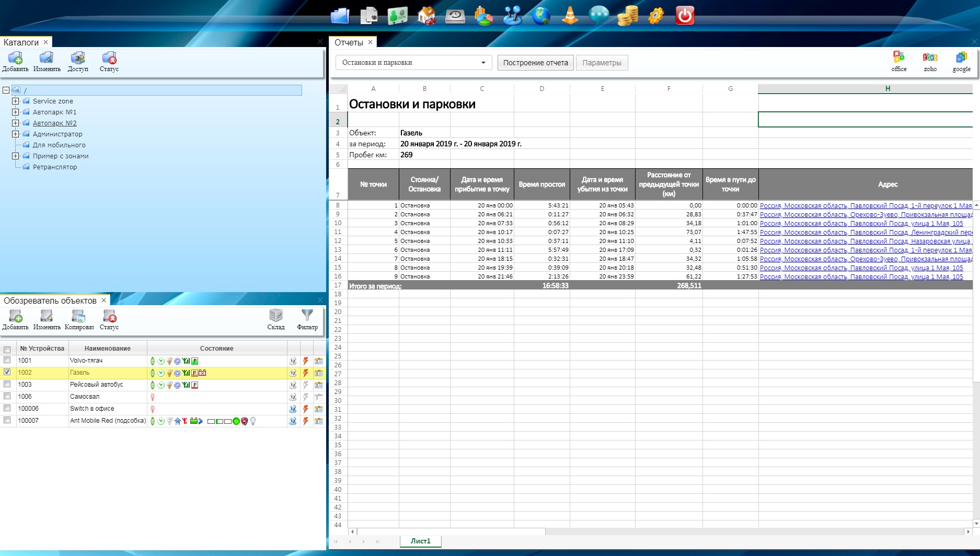The height and width of the screenshot is (556, 980).
Task: Open the globe icon in top dock
Action: (x=541, y=16)
